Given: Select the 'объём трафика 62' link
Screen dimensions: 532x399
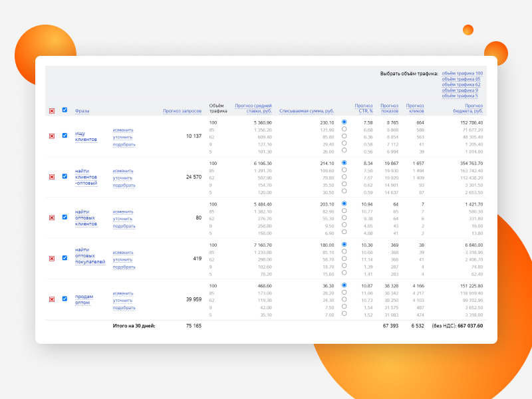Looking at the screenshot, I should (461, 84).
